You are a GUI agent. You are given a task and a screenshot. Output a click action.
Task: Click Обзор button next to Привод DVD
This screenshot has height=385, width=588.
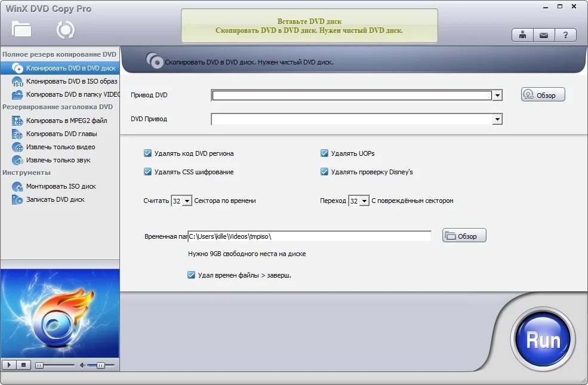tap(543, 95)
